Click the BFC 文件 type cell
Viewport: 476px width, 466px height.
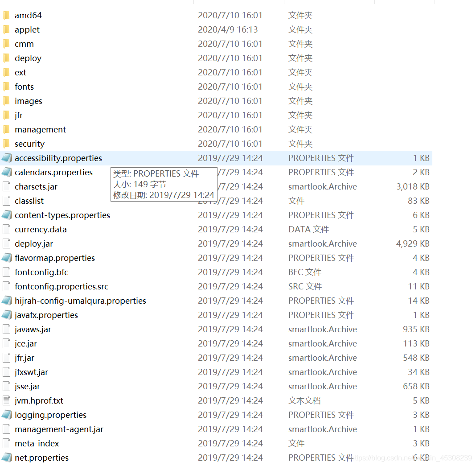[x=305, y=272]
